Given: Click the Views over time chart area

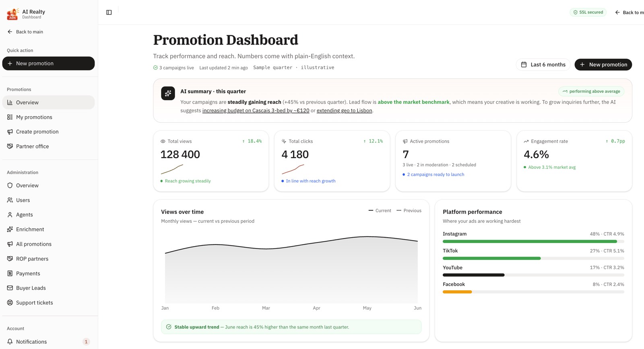Looking at the screenshot, I should 291,269.
